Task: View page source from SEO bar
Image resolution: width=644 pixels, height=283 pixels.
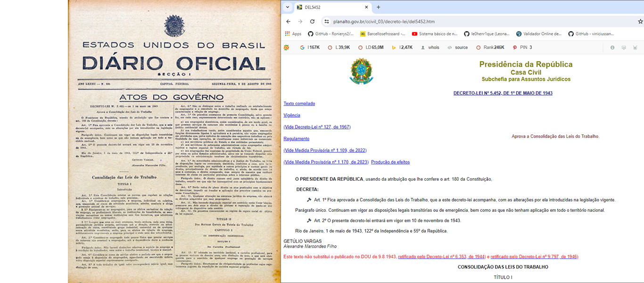Action: (458, 48)
